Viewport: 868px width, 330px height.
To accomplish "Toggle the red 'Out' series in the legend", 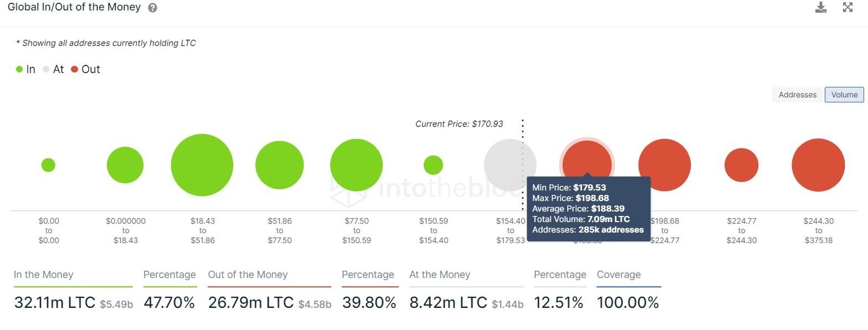I will (86, 69).
